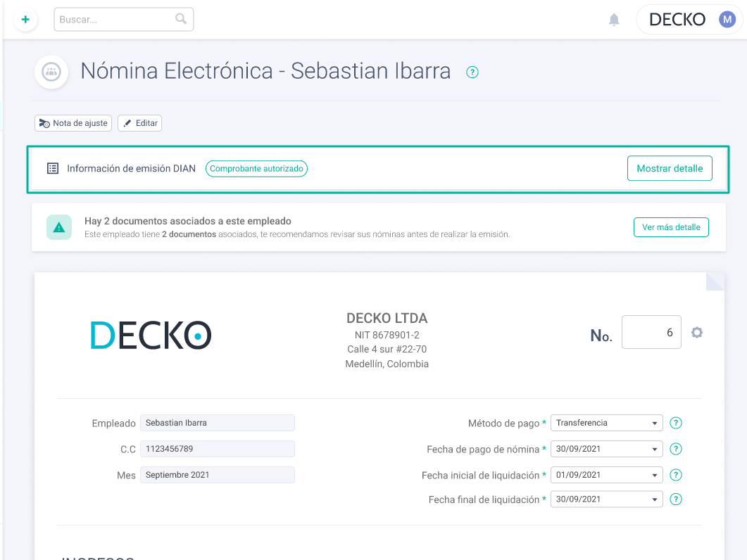Open the notifications bell
The image size is (747, 560).
pyautogui.click(x=614, y=20)
